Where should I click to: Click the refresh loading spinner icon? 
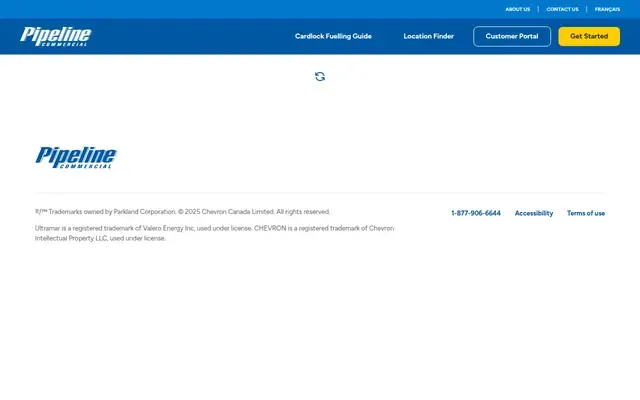coord(320,76)
